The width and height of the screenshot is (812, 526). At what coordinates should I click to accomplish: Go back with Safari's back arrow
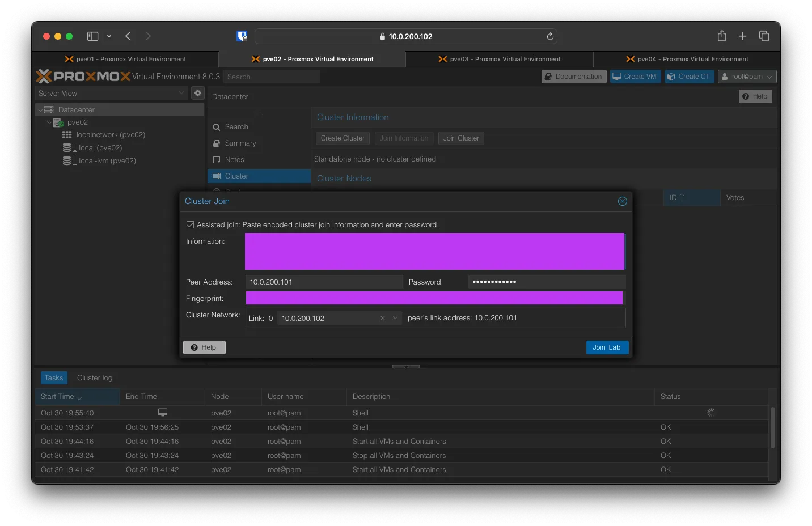[128, 36]
